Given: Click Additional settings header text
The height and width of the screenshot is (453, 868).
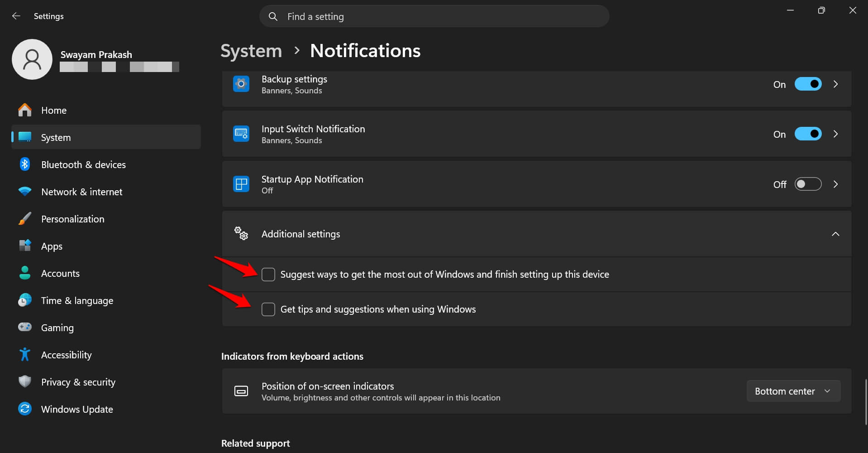Looking at the screenshot, I should (300, 234).
